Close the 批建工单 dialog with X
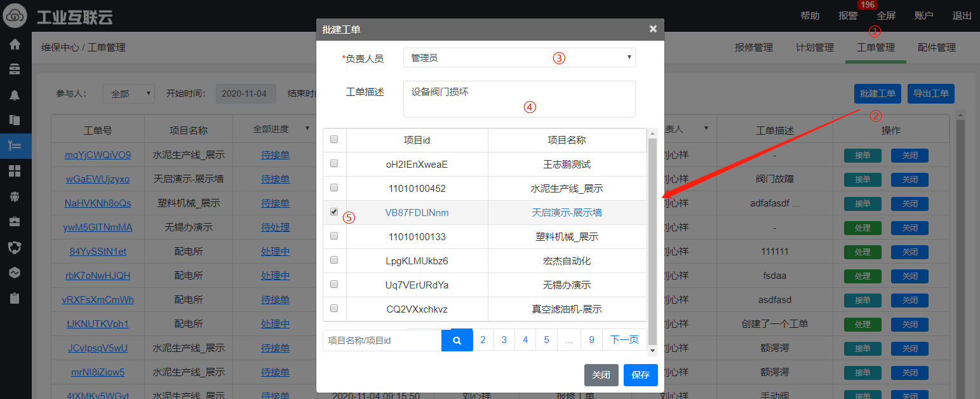980x399 pixels. (x=653, y=29)
